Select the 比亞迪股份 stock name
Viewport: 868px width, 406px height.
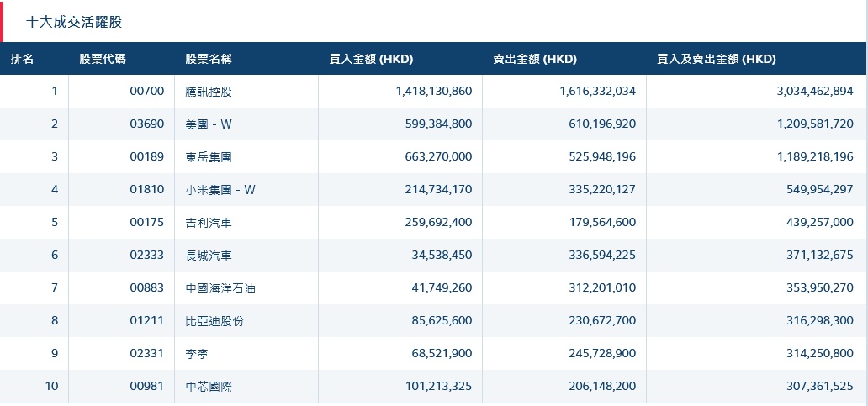tap(214, 320)
